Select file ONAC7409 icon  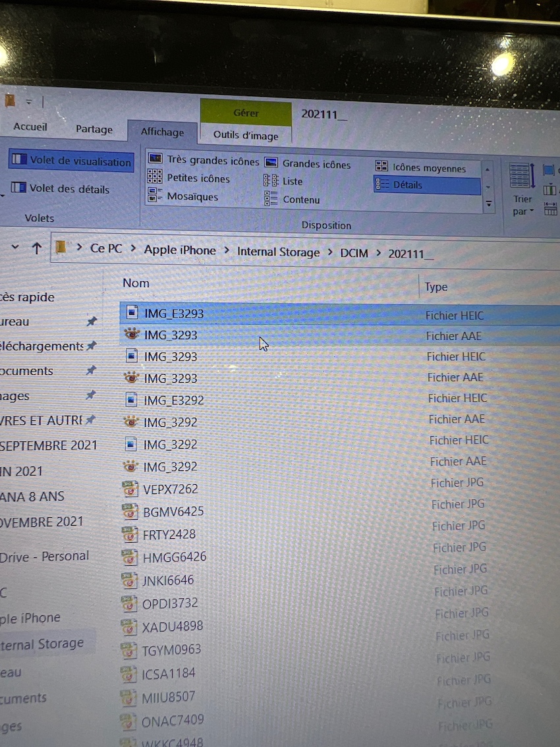[127, 721]
